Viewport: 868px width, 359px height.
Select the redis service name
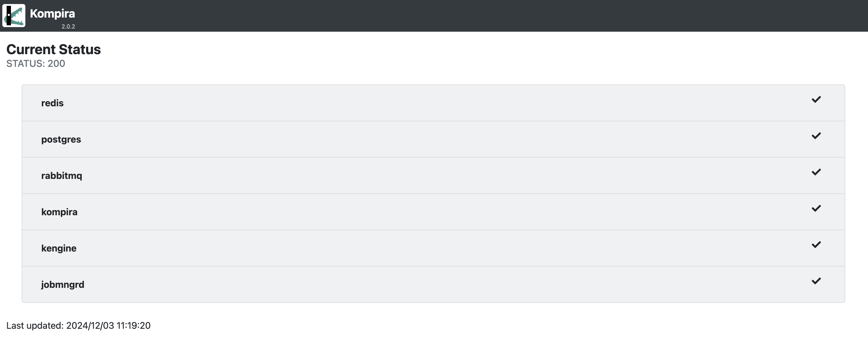(52, 103)
